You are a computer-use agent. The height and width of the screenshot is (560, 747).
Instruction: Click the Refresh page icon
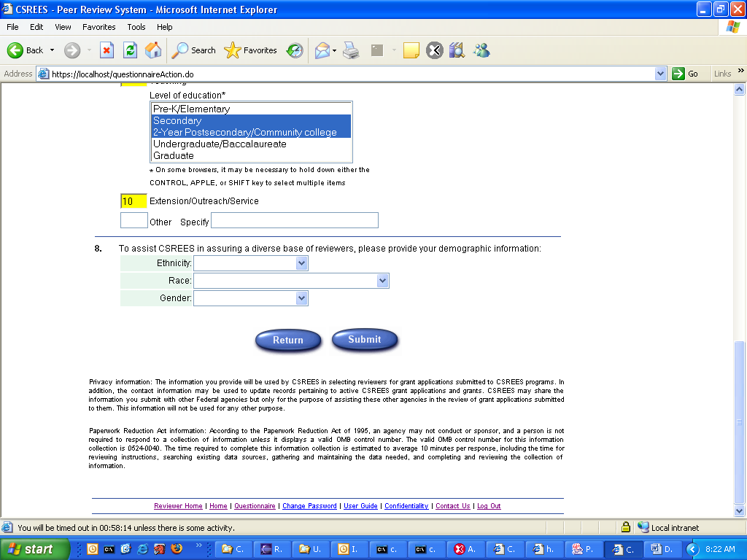click(130, 50)
